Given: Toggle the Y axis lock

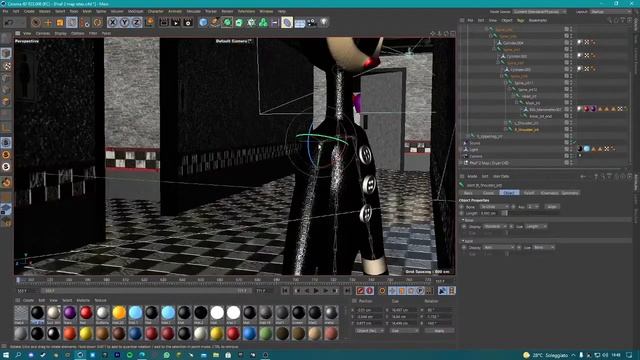Looking at the screenshot, I should pos(124,22).
